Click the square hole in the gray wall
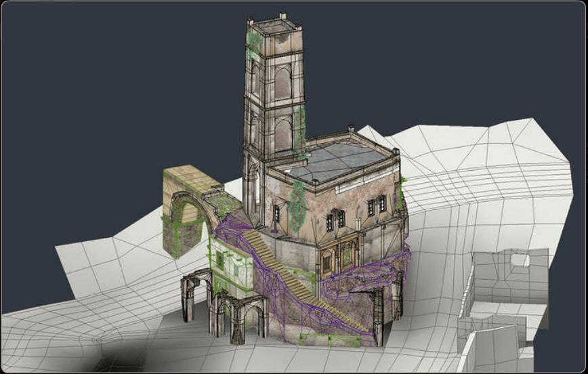Screen dimensions: 588x374 point(520,259)
